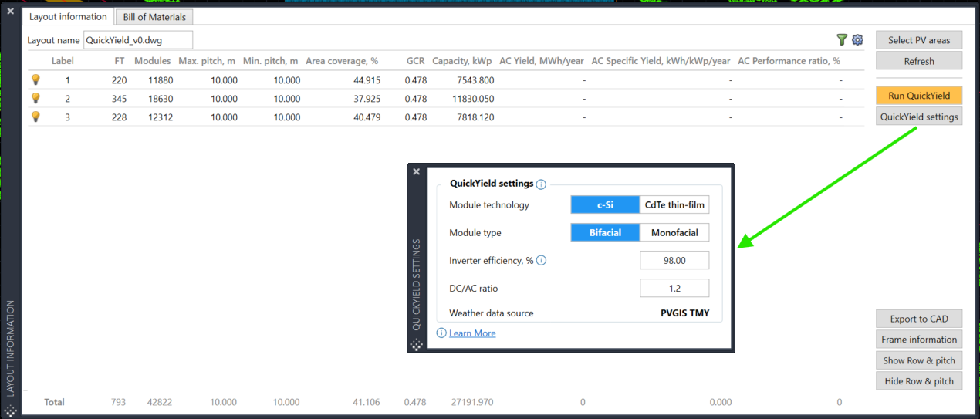Click the lightbulb icon for row 3
Image resolution: width=980 pixels, height=419 pixels.
35,117
